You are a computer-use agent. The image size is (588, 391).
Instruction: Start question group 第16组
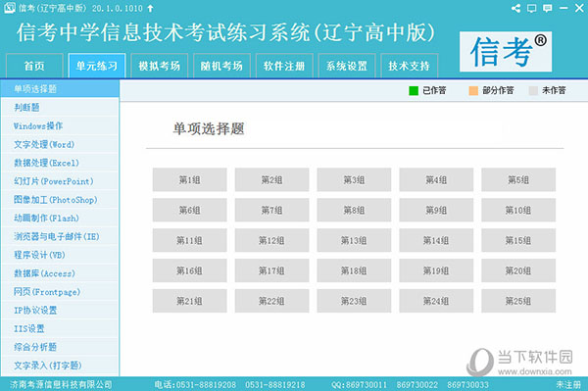click(190, 270)
